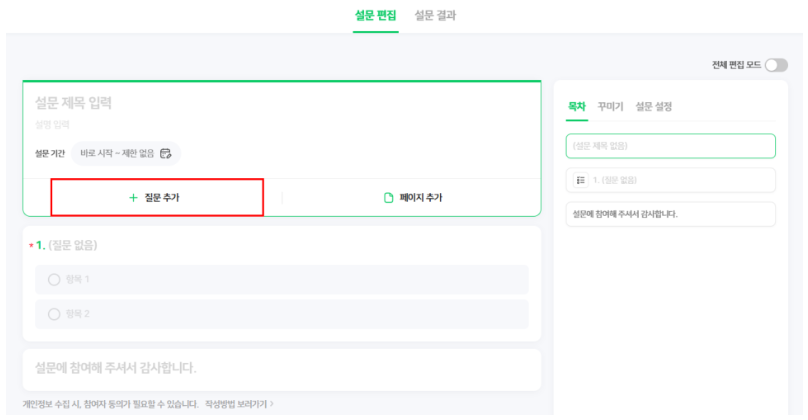This screenshot has height=420, width=808.
Task: Select the 목차 tab
Action: [x=577, y=105]
